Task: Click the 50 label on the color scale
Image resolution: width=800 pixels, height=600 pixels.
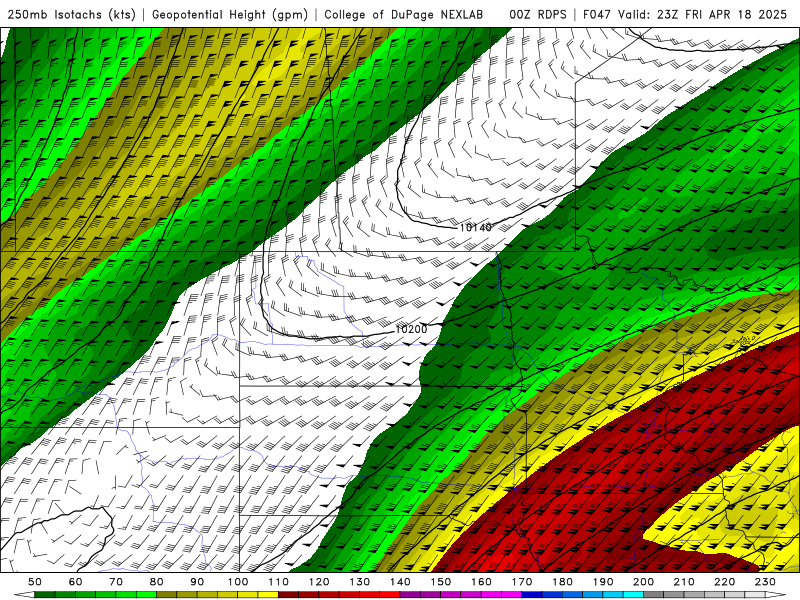Action: click(x=35, y=582)
